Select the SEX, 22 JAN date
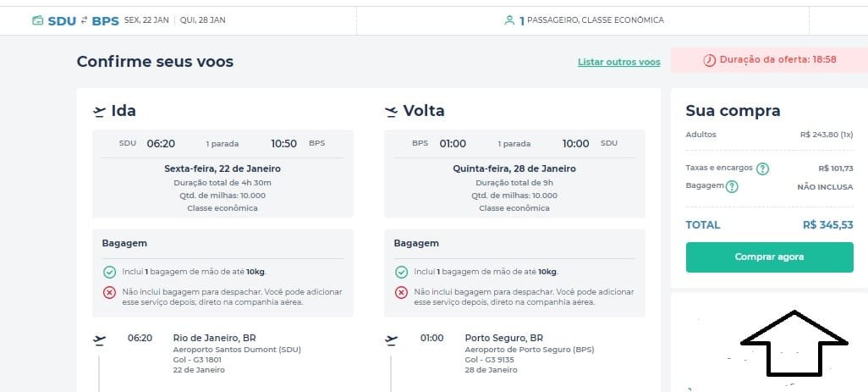This screenshot has width=868, height=392. [x=146, y=20]
